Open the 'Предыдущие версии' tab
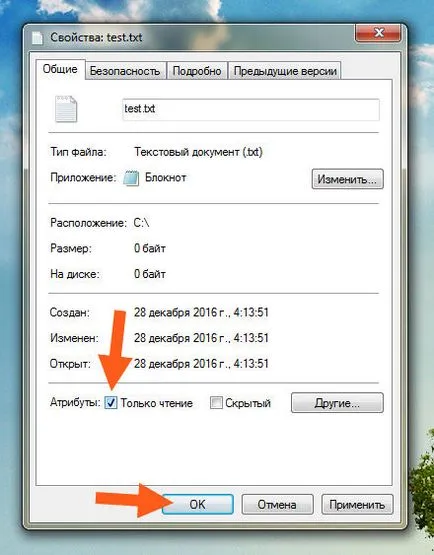This screenshot has width=434, height=555. tap(285, 71)
